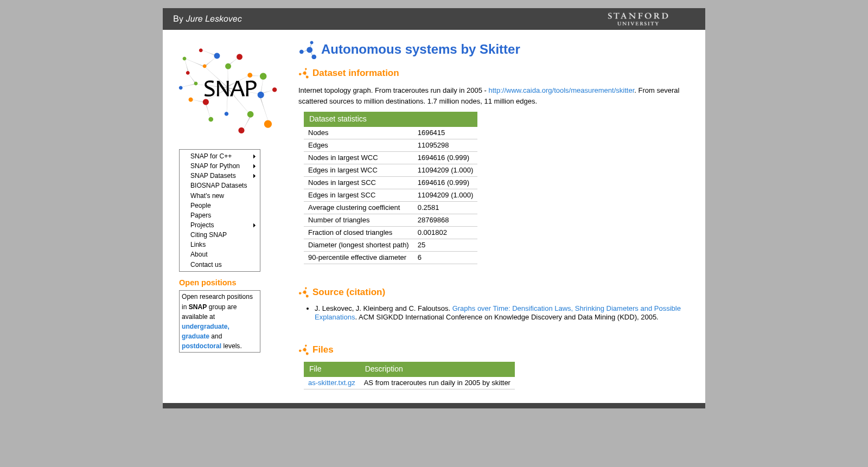Go to BIOSNAP Datasets page

(219, 185)
